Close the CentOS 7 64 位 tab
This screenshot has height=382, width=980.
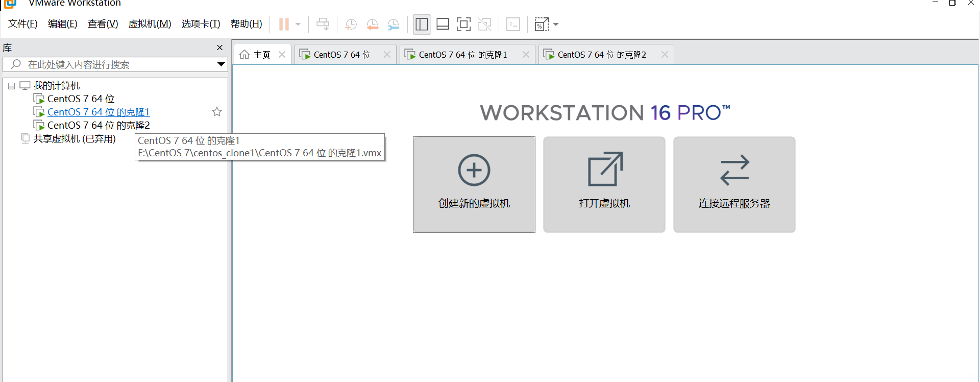387,55
